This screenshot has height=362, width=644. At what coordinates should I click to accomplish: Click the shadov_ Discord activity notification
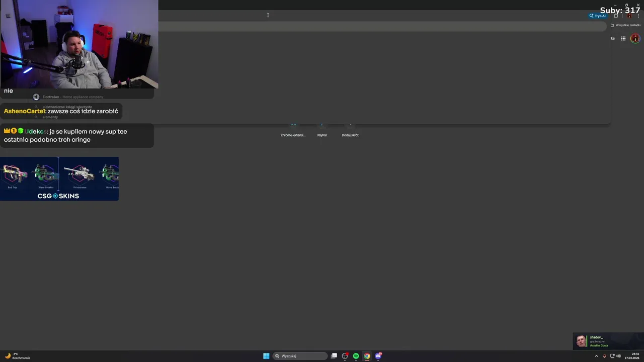[x=608, y=341]
